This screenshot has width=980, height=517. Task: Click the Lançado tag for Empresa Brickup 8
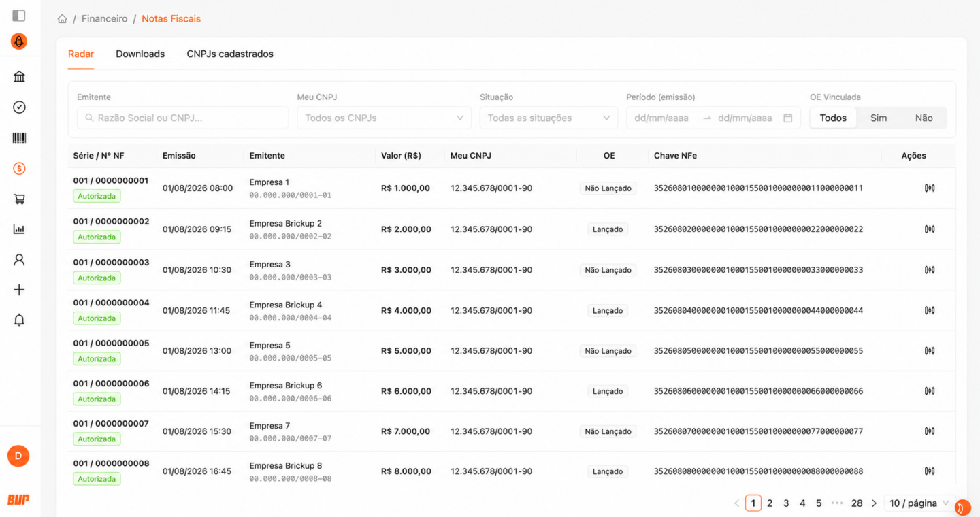[x=608, y=471]
